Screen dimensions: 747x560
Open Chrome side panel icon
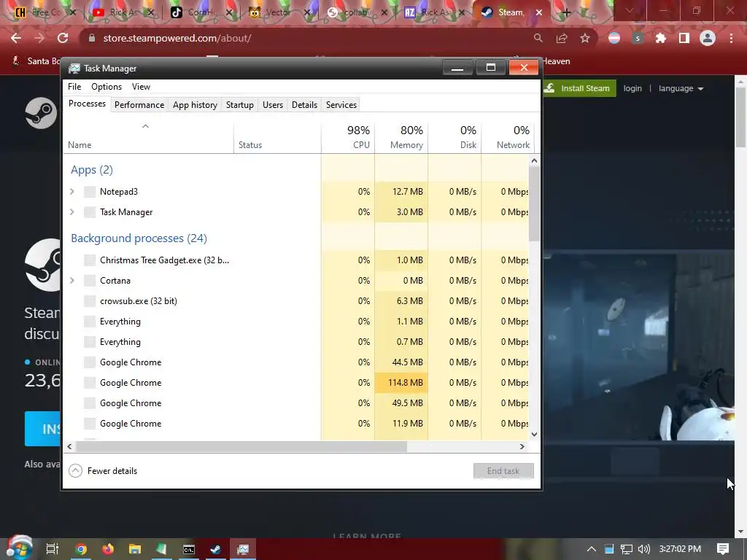(684, 38)
